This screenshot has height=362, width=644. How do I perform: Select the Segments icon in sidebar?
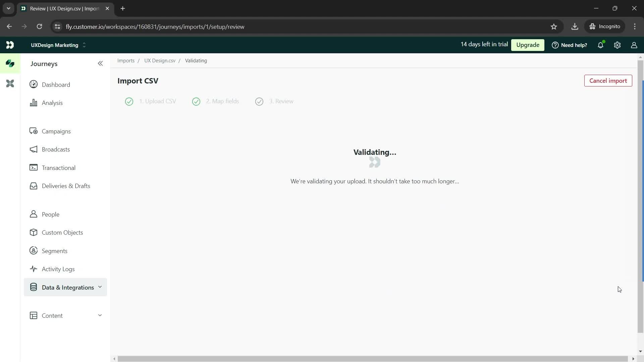tap(34, 251)
